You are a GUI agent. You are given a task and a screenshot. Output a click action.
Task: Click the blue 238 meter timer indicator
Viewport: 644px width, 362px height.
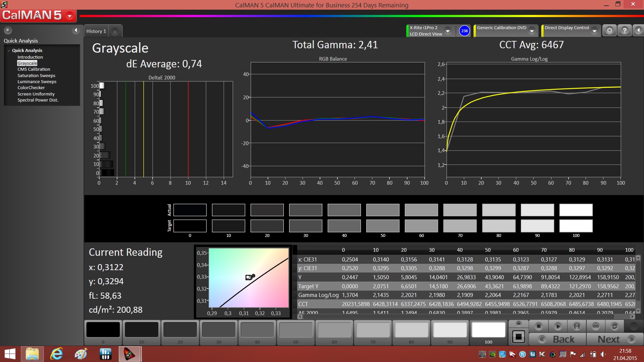pyautogui.click(x=464, y=31)
